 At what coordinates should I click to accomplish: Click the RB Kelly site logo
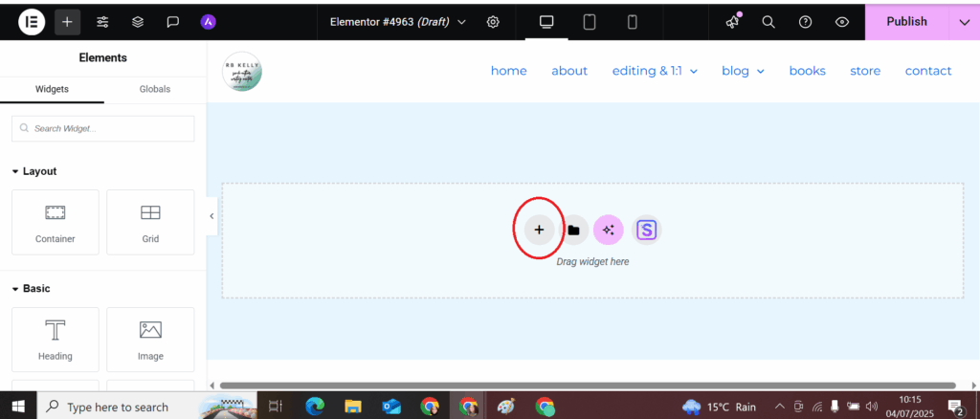tap(242, 71)
